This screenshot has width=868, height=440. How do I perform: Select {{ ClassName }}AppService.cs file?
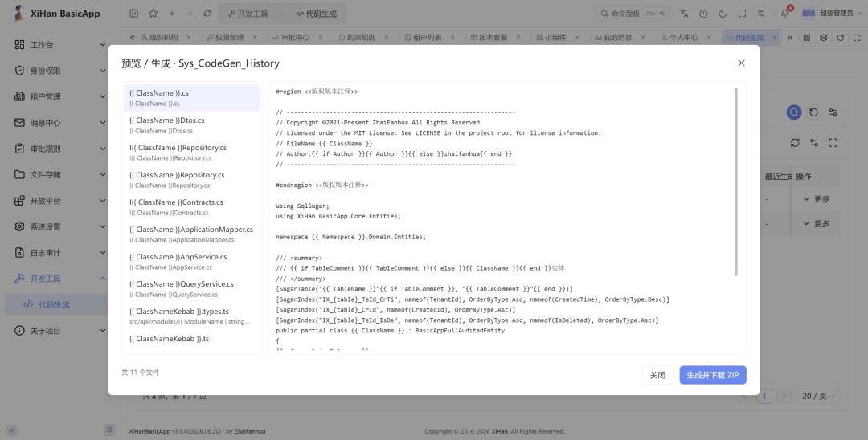point(191,262)
